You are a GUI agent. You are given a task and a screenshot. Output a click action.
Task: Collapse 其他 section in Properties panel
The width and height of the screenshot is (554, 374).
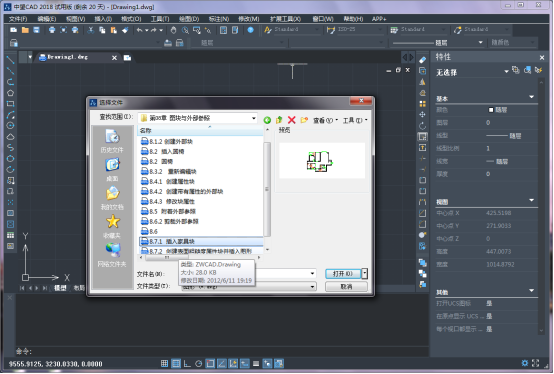tap(531, 291)
